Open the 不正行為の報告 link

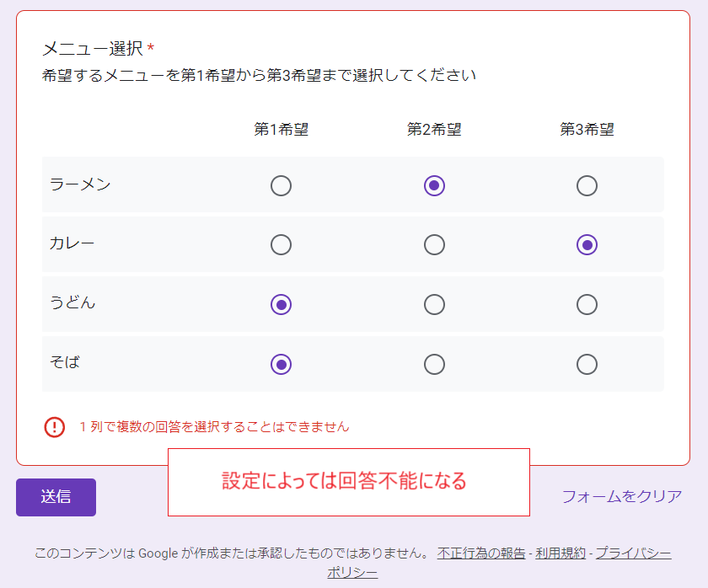tap(481, 553)
